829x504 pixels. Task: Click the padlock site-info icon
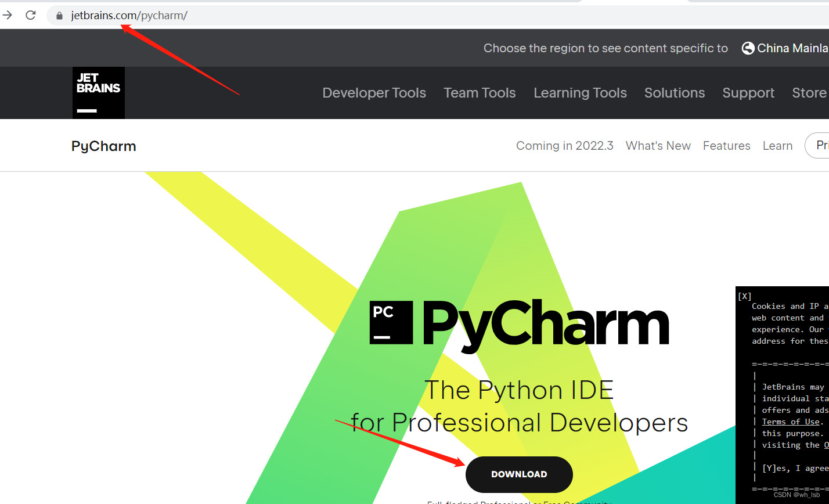[59, 16]
